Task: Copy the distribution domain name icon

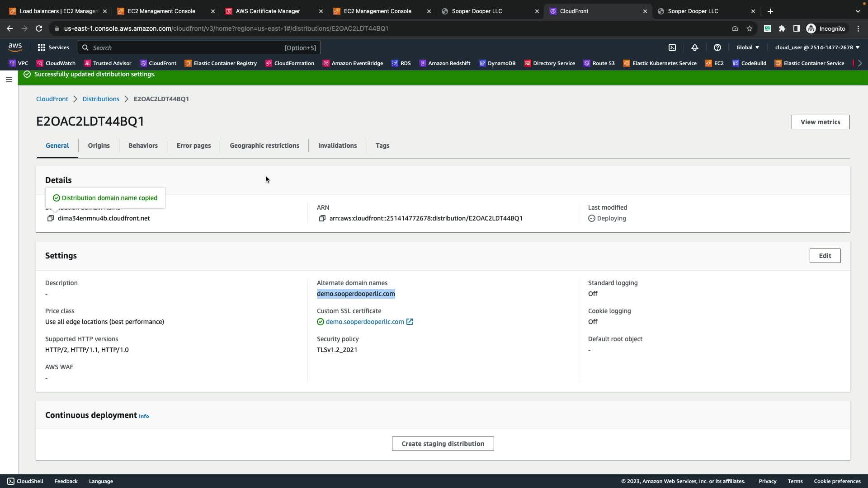Action: (51, 218)
